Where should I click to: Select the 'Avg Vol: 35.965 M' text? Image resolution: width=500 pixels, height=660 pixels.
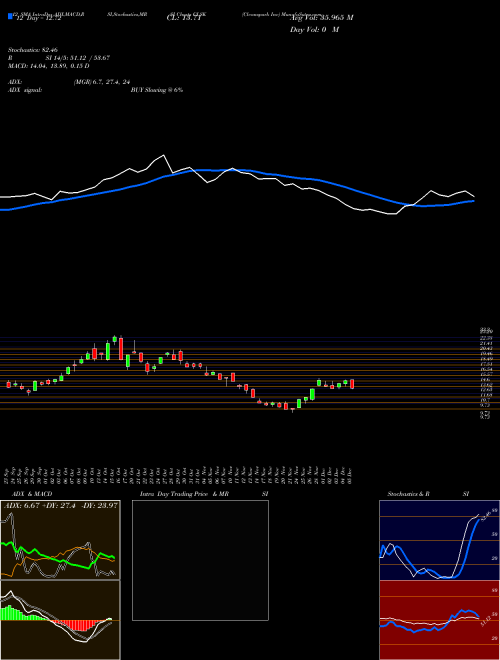tap(322, 18)
